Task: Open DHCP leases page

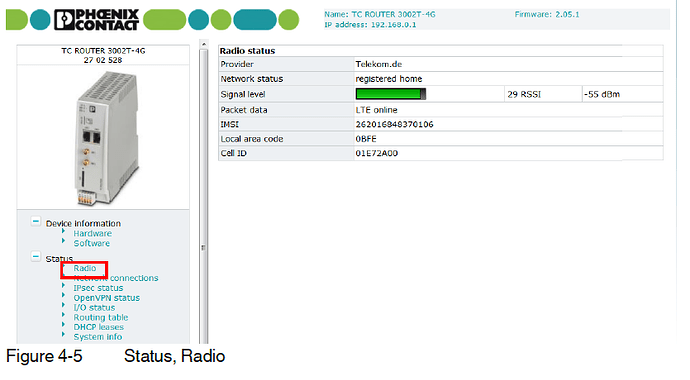Action: (99, 327)
